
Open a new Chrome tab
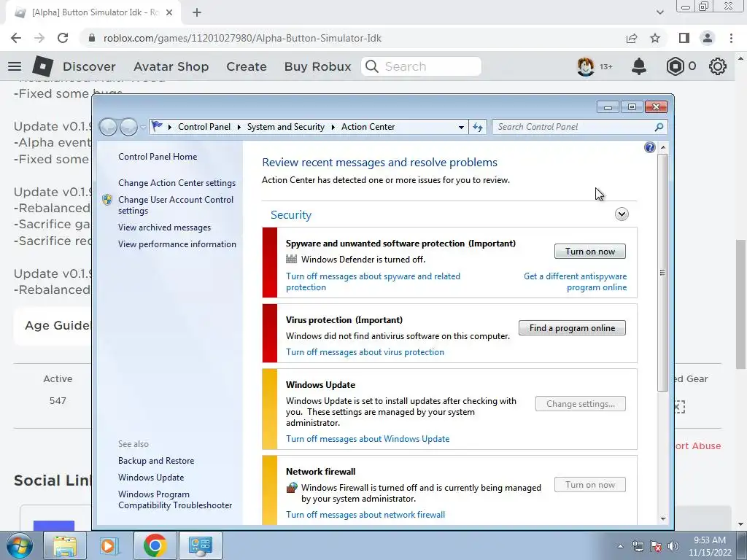pos(197,12)
